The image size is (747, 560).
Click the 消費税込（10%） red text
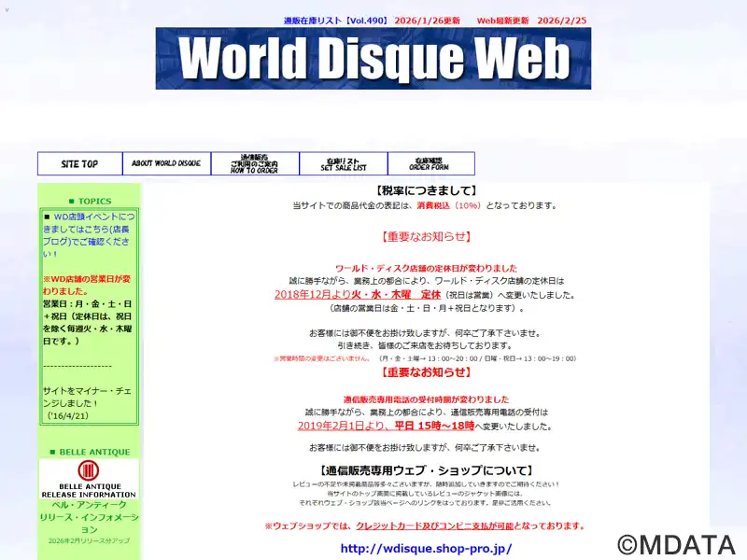pos(449,205)
